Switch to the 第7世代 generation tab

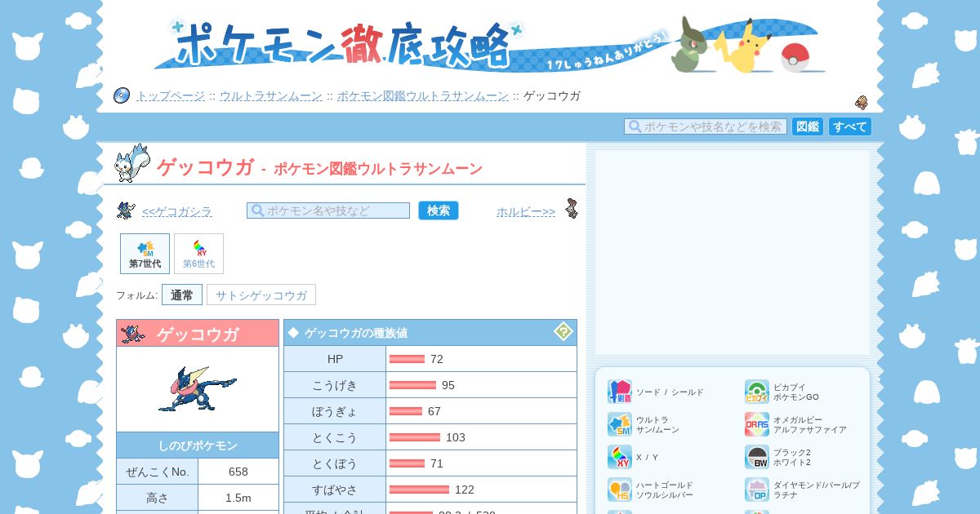pos(145,254)
